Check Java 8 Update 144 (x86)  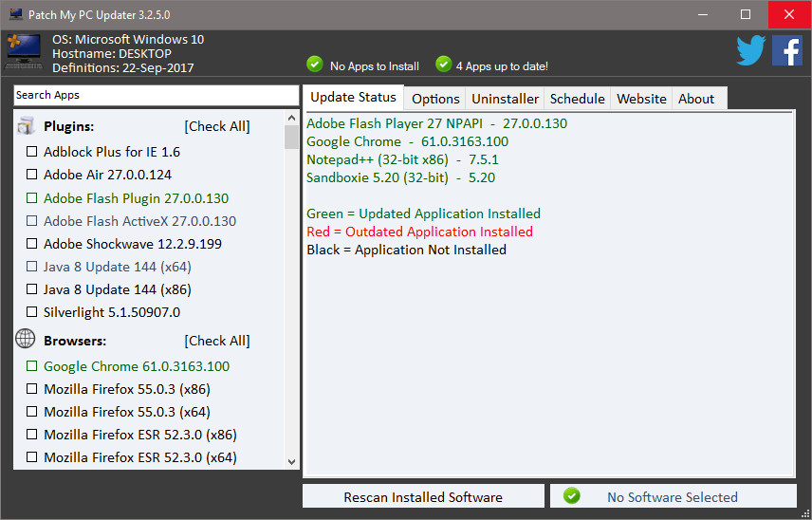coord(31,289)
